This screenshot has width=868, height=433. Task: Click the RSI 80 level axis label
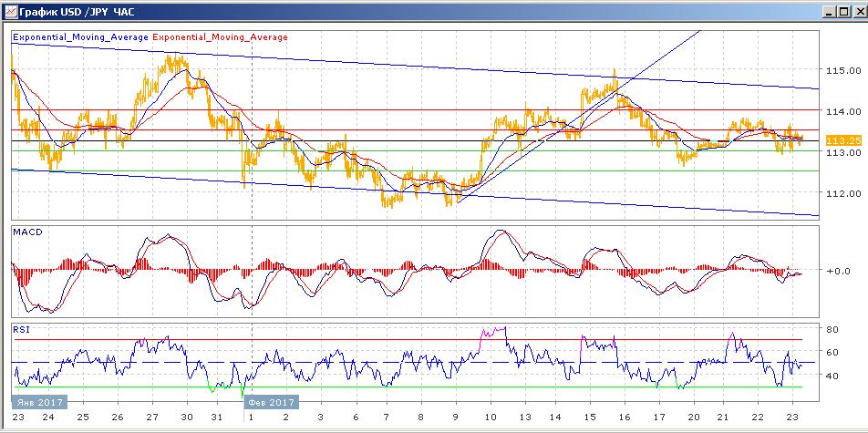(x=832, y=329)
